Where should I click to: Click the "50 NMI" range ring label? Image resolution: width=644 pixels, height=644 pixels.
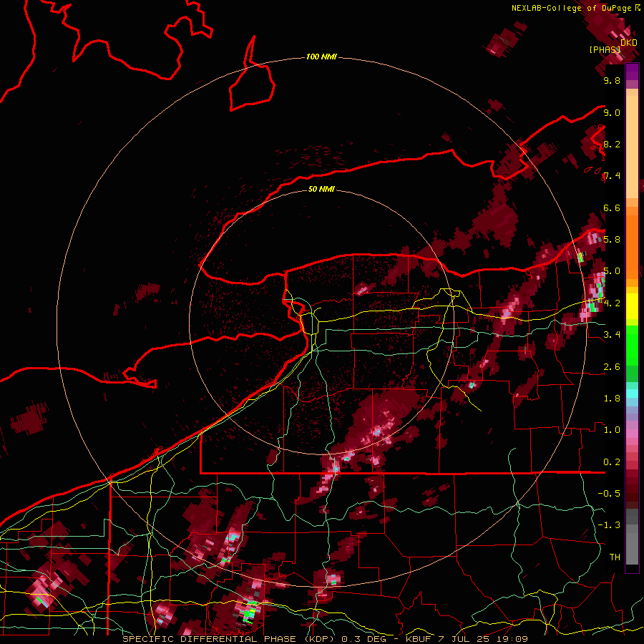pyautogui.click(x=321, y=189)
